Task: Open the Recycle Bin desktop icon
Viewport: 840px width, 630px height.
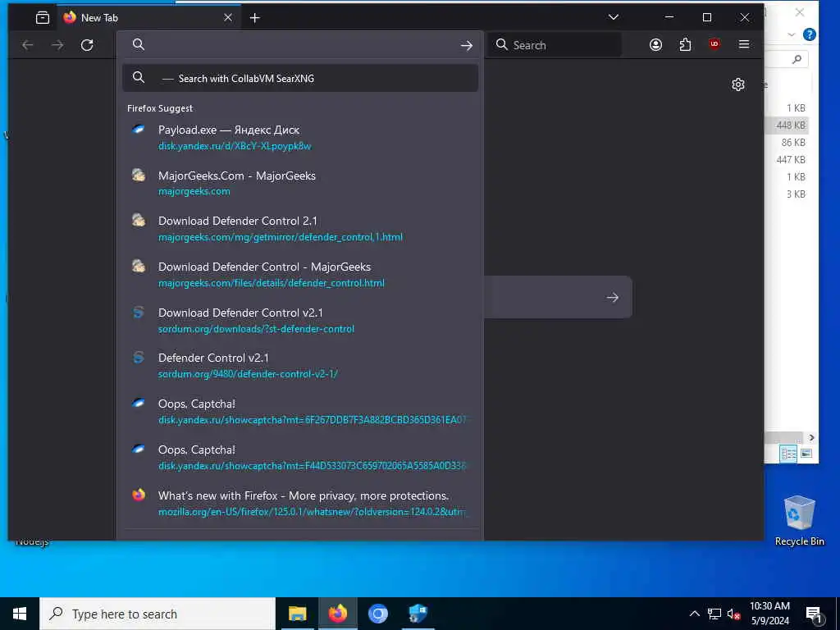Action: click(799, 520)
